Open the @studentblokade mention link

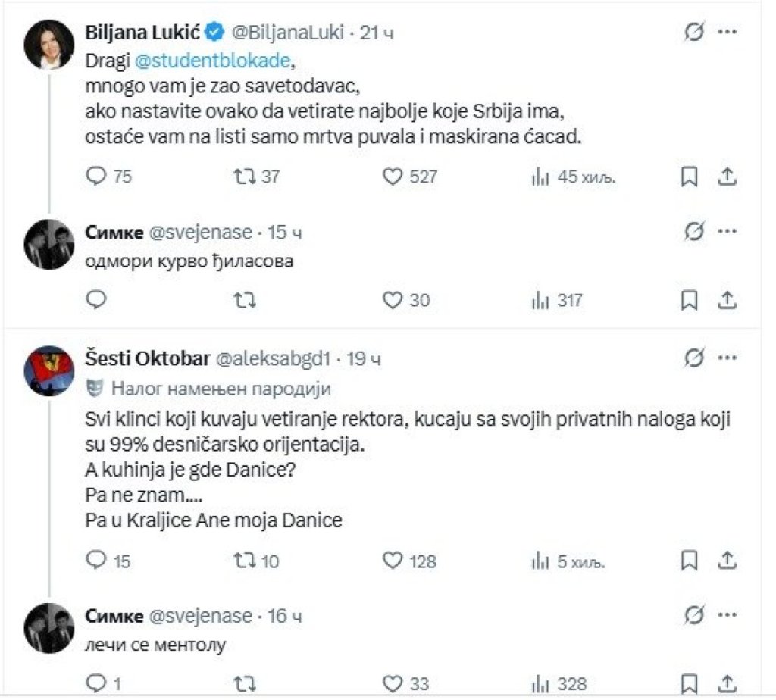(x=212, y=60)
